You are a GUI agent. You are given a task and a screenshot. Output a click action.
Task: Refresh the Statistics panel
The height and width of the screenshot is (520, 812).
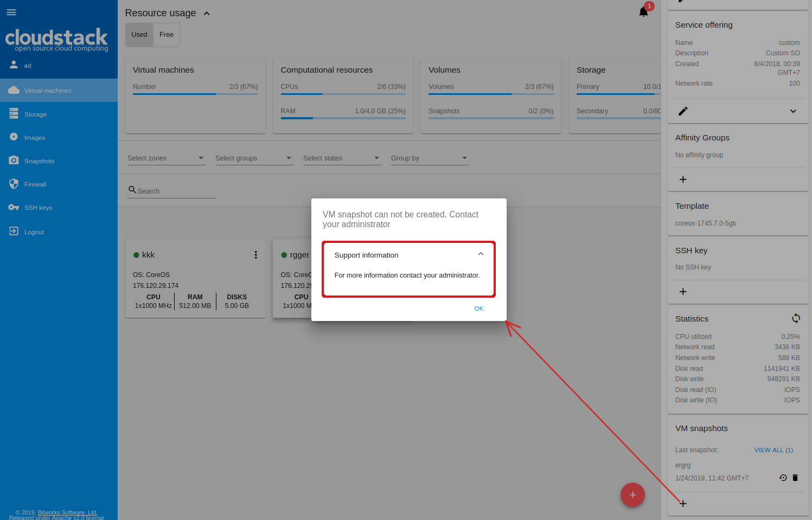pos(796,318)
